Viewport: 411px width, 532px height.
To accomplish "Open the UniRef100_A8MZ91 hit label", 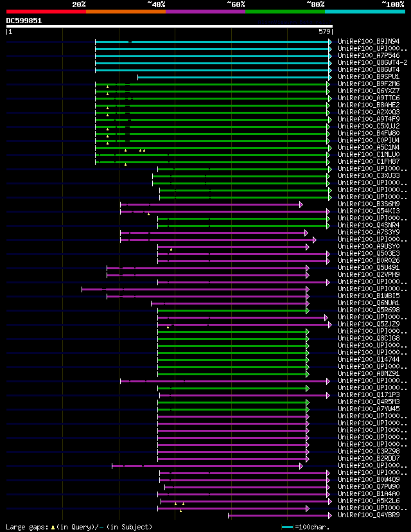I will click(x=369, y=373).
